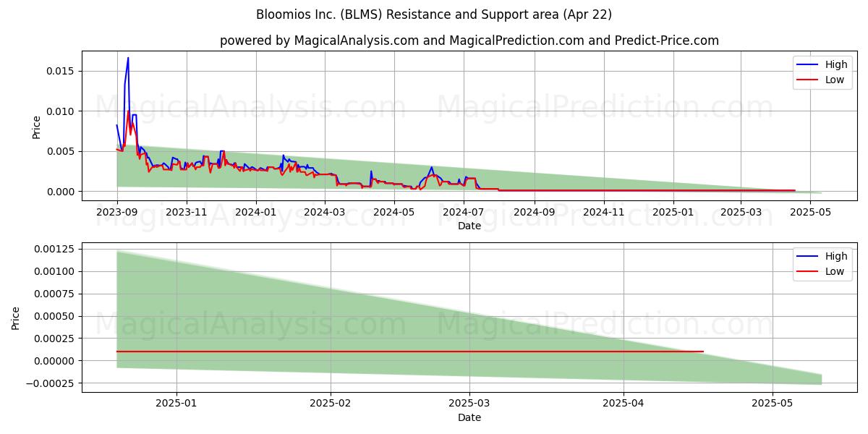Click the '2024-01' x-axis tick label
Image resolution: width=868 pixels, height=434 pixels.
256,212
